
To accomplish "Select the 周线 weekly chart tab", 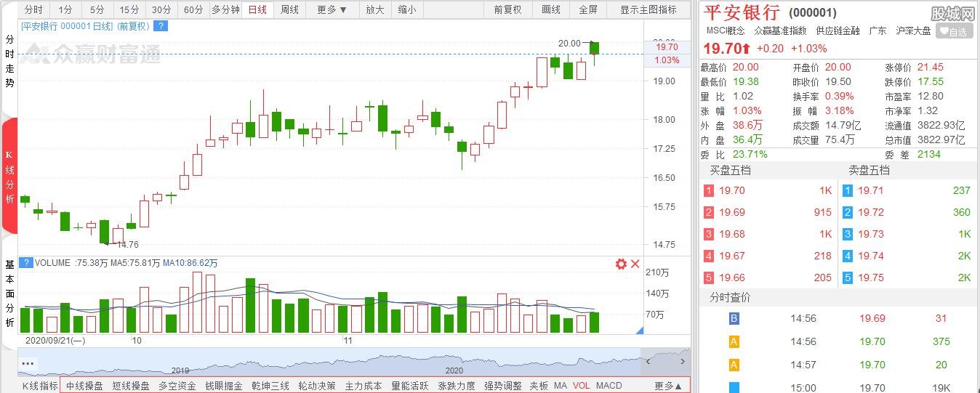I will coord(289,10).
